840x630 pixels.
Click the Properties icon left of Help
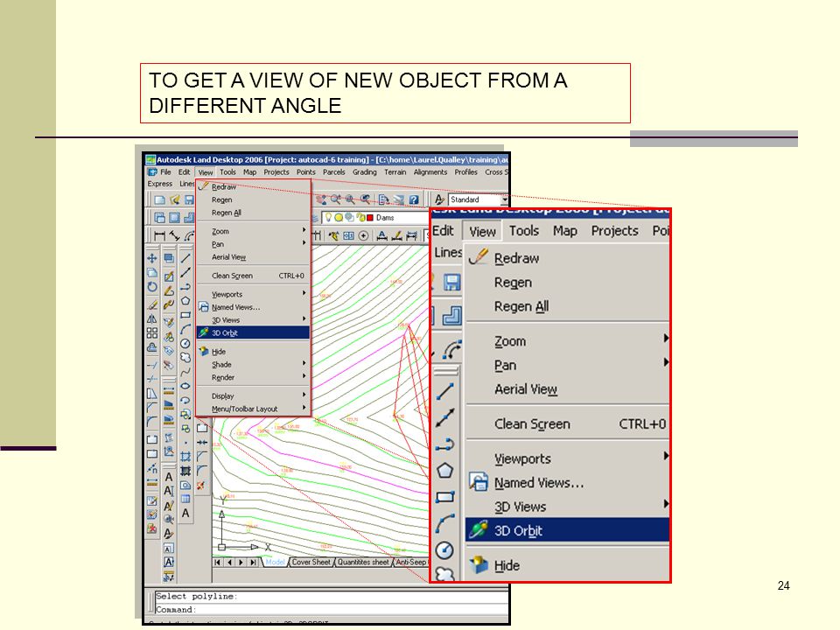point(399,199)
